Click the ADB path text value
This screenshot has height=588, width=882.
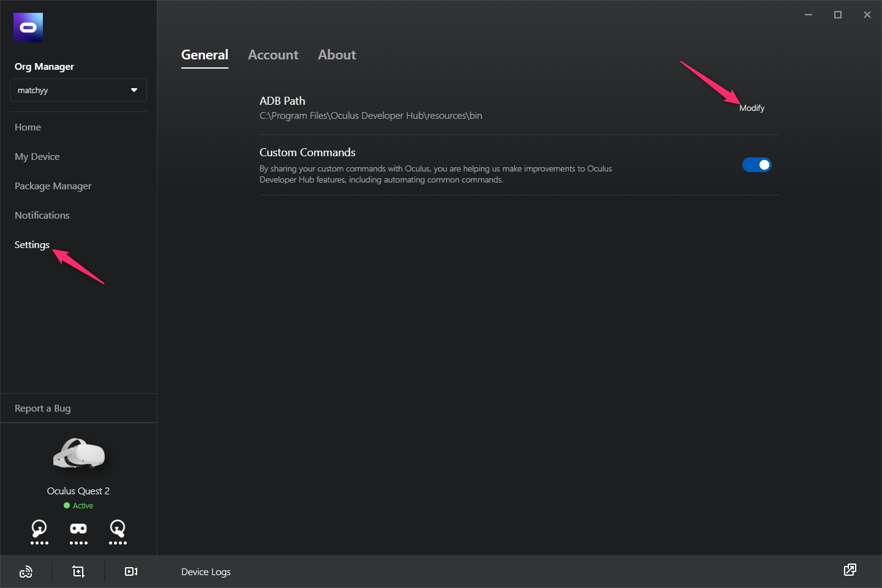[x=371, y=115]
